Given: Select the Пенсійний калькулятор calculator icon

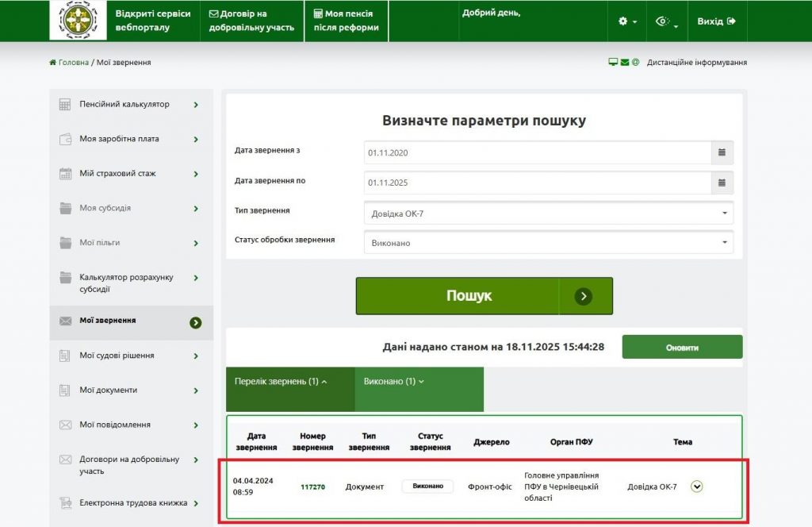Looking at the screenshot, I should [67, 104].
